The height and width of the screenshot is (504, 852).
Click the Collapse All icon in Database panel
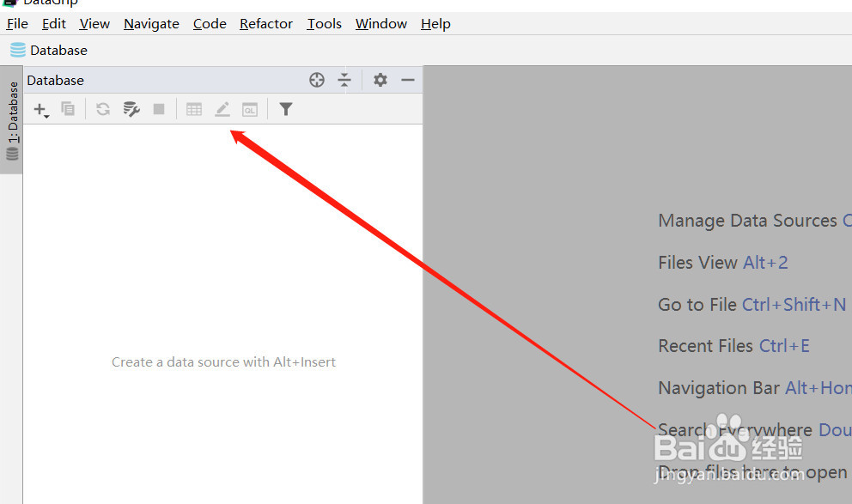click(x=344, y=81)
